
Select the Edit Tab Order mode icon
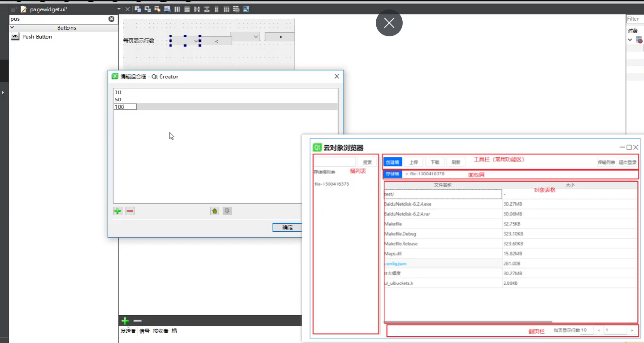(x=167, y=9)
